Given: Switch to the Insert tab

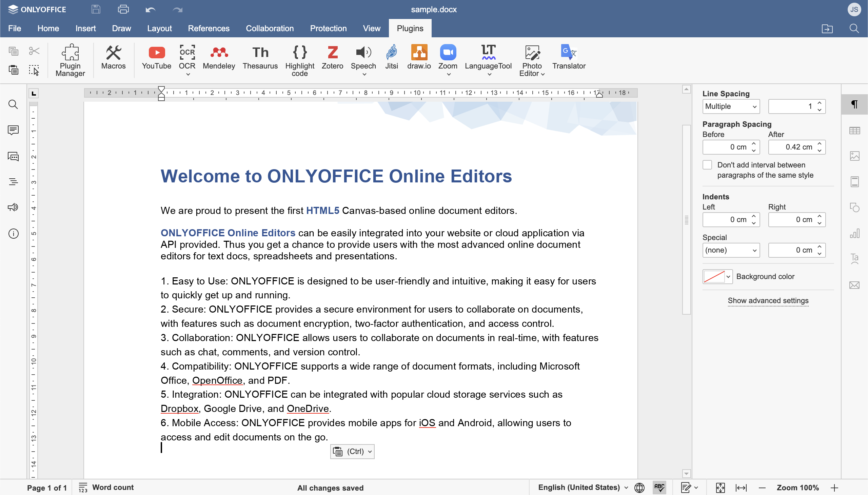Looking at the screenshot, I should click(85, 28).
